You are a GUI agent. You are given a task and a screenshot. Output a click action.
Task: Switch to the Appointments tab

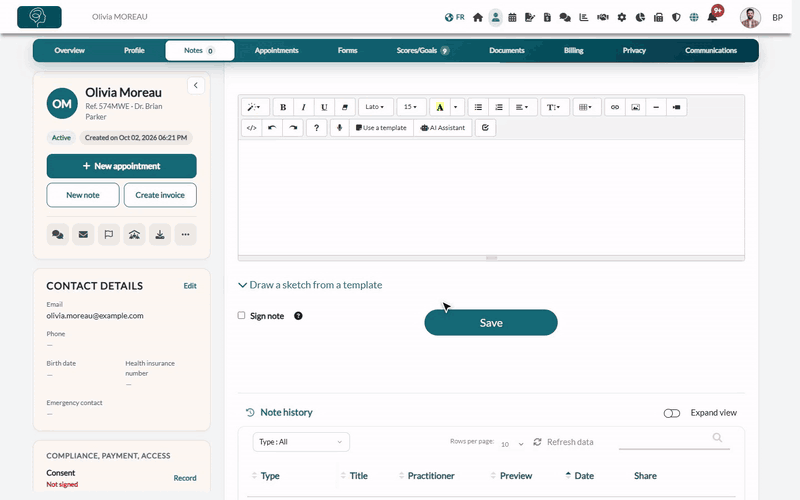pos(277,51)
